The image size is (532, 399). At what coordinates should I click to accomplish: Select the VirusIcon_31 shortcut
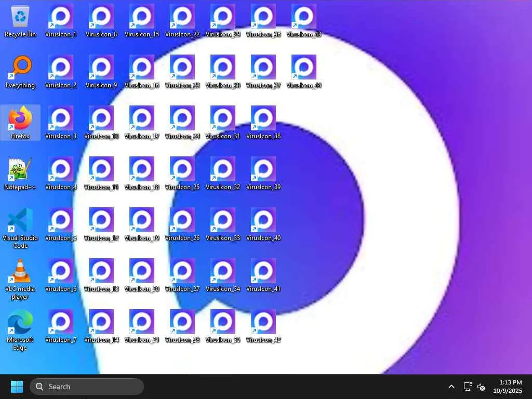[x=223, y=123]
